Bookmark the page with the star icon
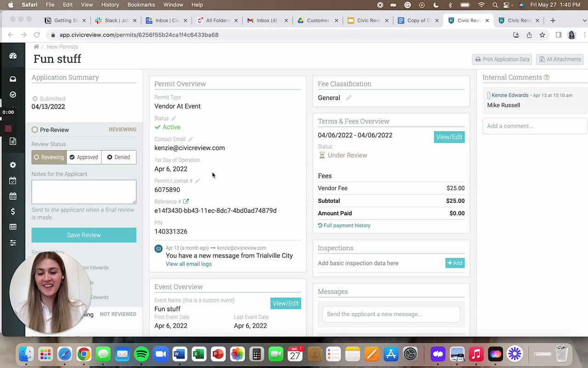Image resolution: width=588 pixels, height=368 pixels. [542, 35]
